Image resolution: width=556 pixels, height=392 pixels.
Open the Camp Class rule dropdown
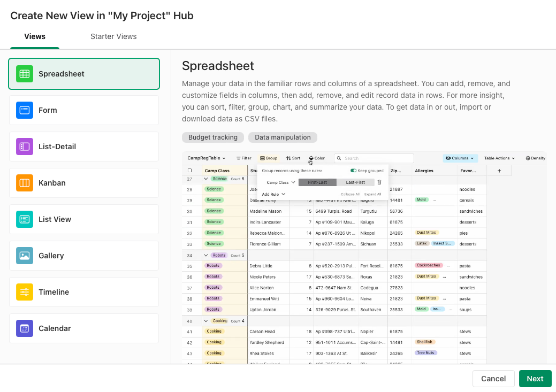point(281,182)
